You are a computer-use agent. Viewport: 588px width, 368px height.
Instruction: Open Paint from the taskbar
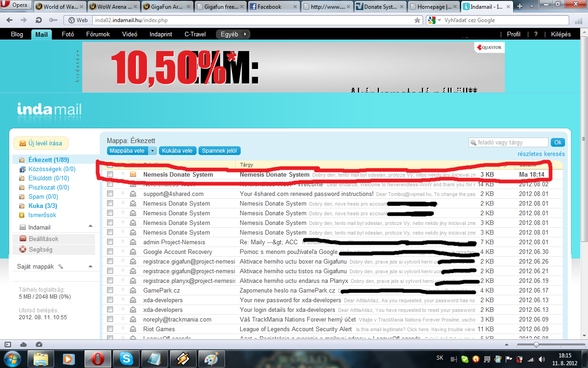pos(212,358)
